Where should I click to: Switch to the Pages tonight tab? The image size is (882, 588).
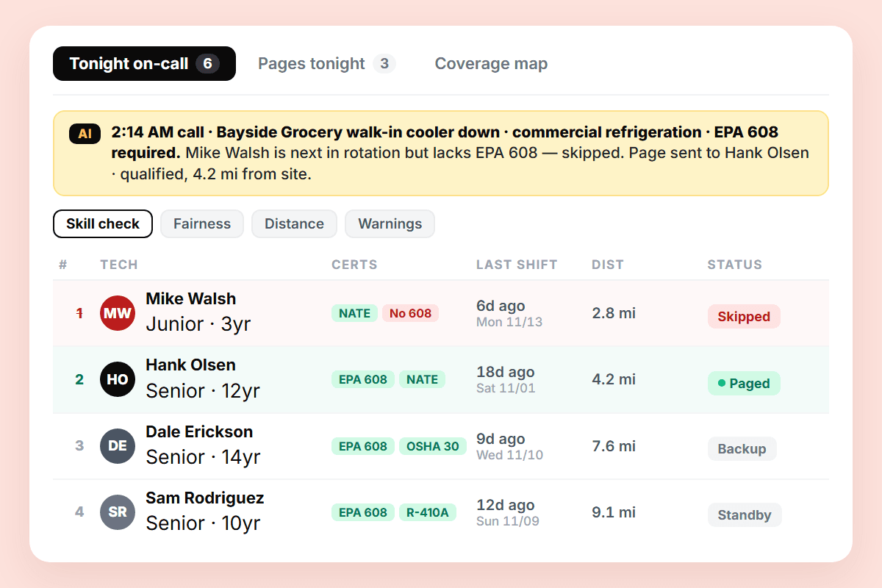[x=326, y=64]
